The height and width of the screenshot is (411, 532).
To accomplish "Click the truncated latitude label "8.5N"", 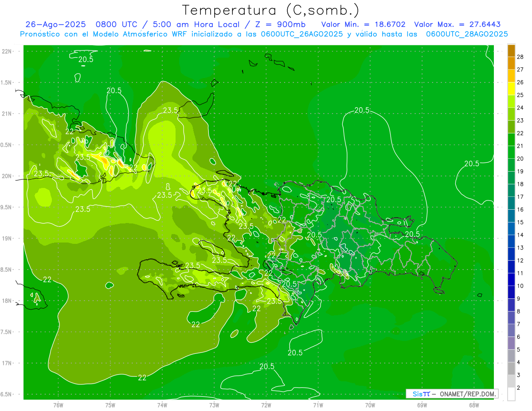I will tap(7, 270).
